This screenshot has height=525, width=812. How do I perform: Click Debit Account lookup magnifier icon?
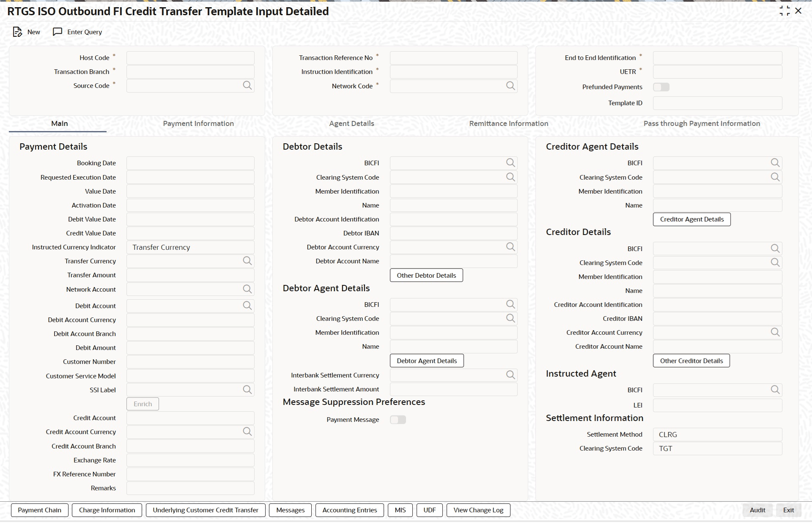click(x=247, y=306)
